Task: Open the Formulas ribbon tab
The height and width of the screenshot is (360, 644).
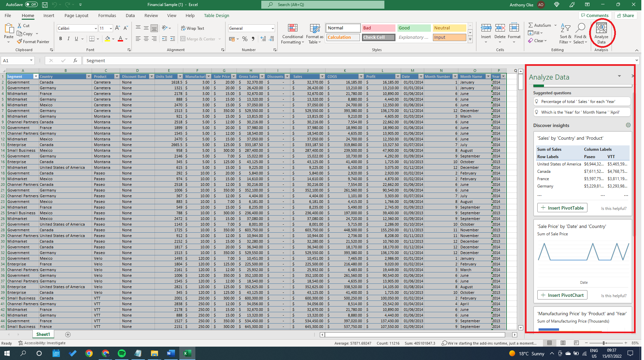Action: (x=107, y=15)
